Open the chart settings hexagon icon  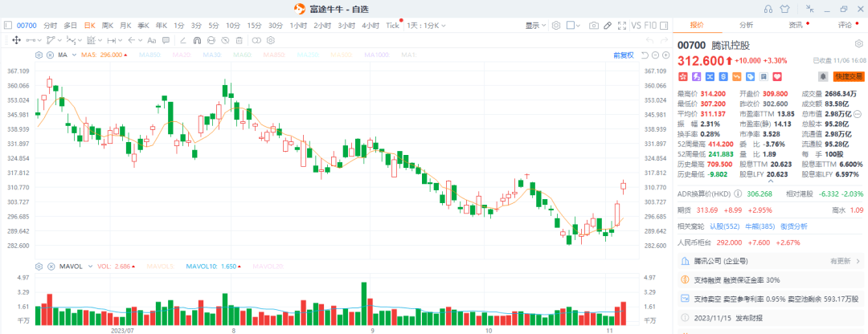tap(556, 26)
